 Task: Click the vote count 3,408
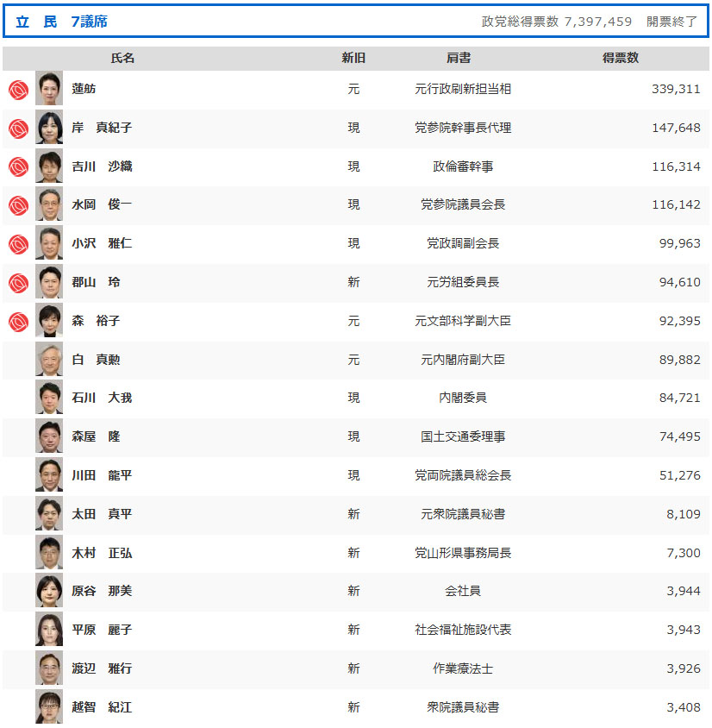(684, 707)
